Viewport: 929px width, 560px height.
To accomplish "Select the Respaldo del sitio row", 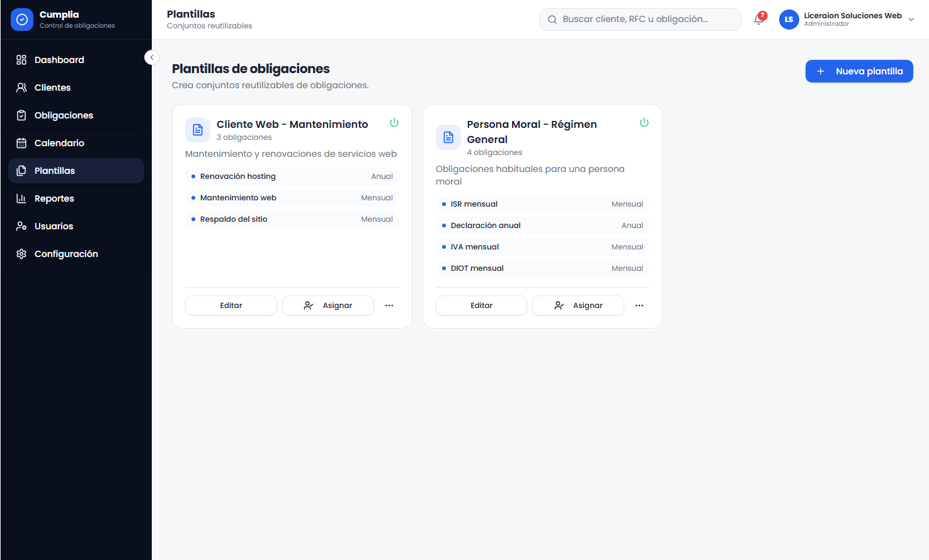I will coord(292,219).
